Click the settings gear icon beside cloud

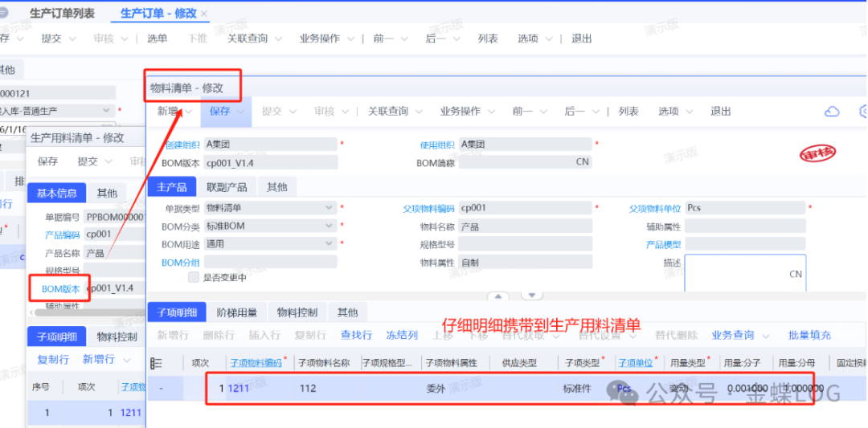[863, 112]
